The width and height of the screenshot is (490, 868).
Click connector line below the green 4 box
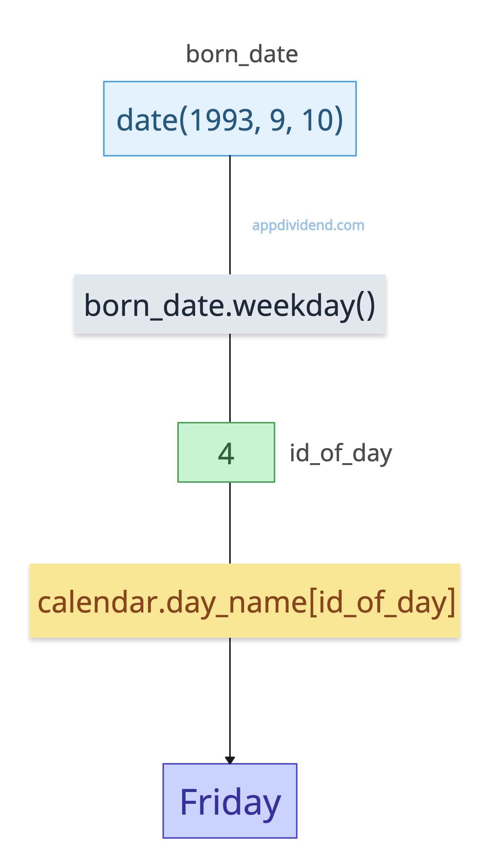[x=230, y=523]
